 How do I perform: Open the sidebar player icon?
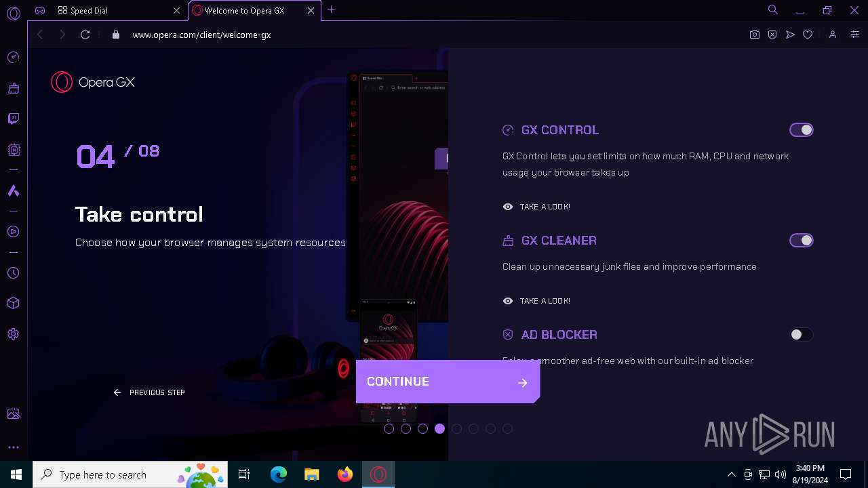(x=13, y=232)
